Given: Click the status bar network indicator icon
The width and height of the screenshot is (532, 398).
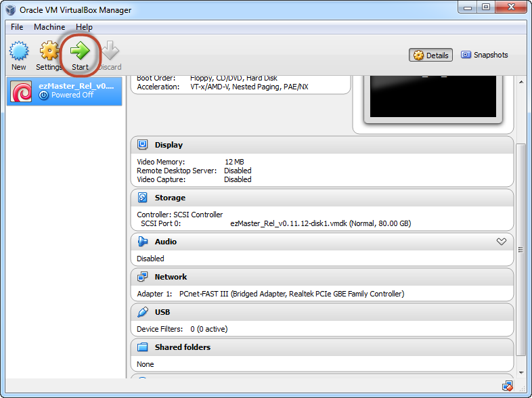Looking at the screenshot, I should coord(507,386).
